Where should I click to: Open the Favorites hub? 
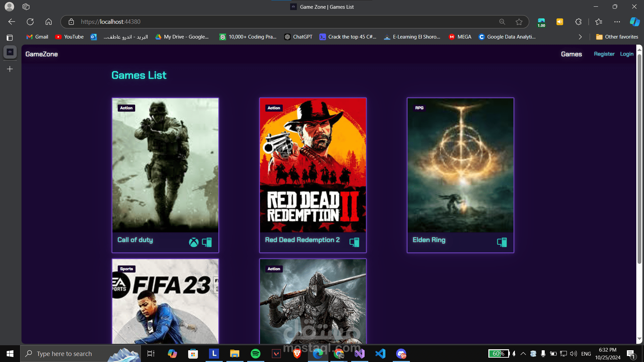(x=599, y=22)
